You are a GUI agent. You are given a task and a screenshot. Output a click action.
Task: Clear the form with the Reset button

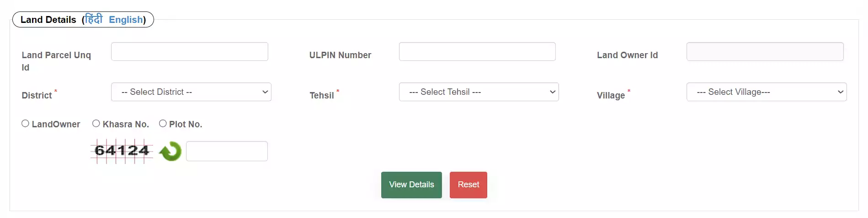[469, 185]
